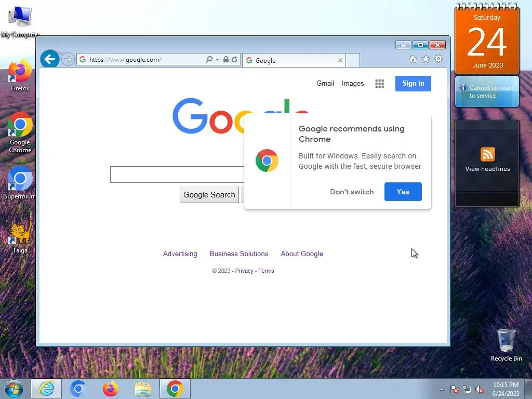Click the Internet Explorer back arrow button
This screenshot has width=532, height=399.
coord(50,59)
